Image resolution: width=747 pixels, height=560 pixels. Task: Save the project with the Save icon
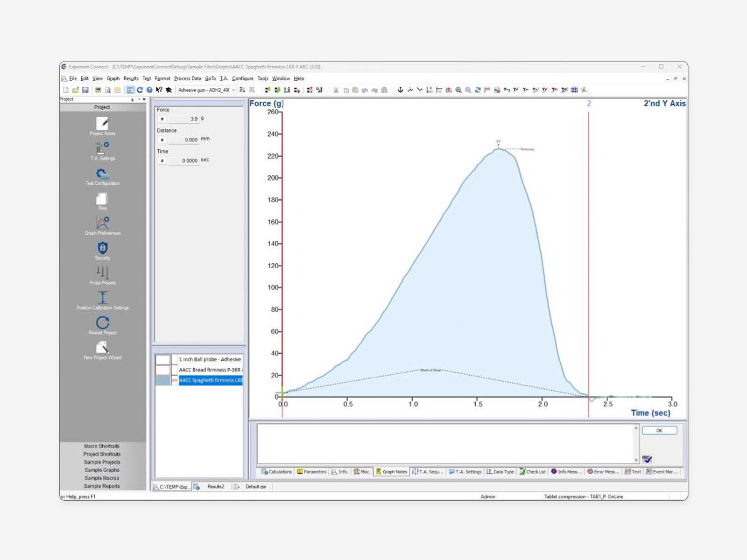(86, 89)
